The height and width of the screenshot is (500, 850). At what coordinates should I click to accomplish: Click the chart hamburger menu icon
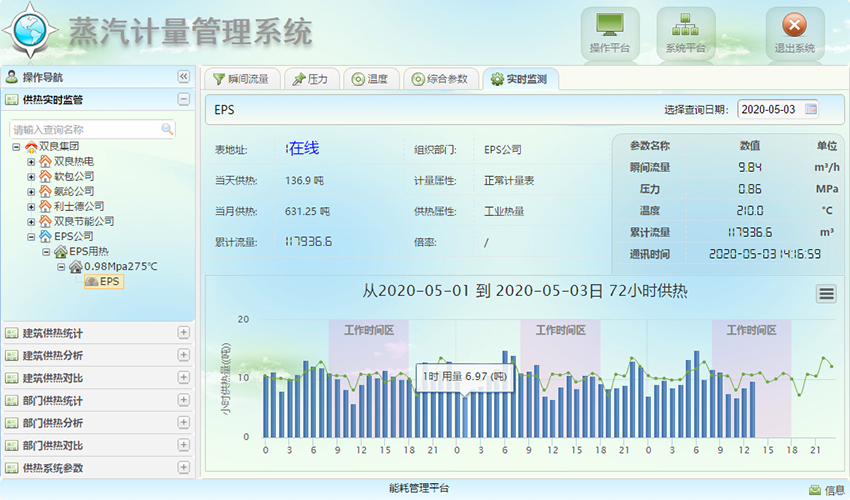pos(826,293)
